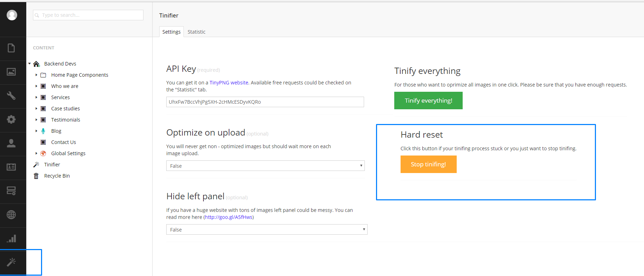
Task: Open the goo.gl/A5fHws link
Action: pyautogui.click(x=229, y=217)
